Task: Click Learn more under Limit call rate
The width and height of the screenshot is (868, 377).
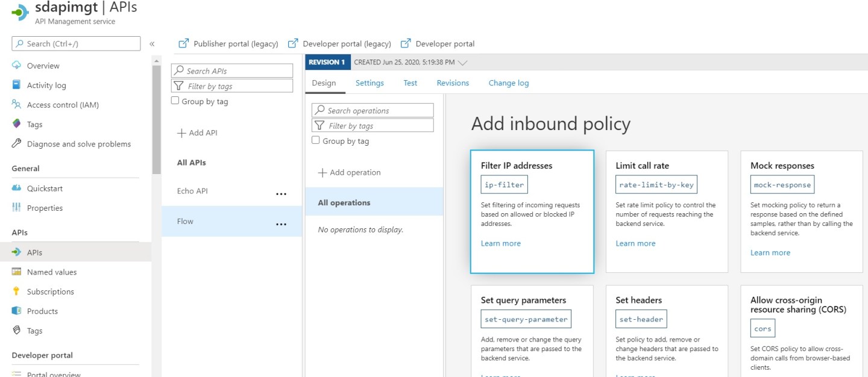Action: pyautogui.click(x=635, y=243)
